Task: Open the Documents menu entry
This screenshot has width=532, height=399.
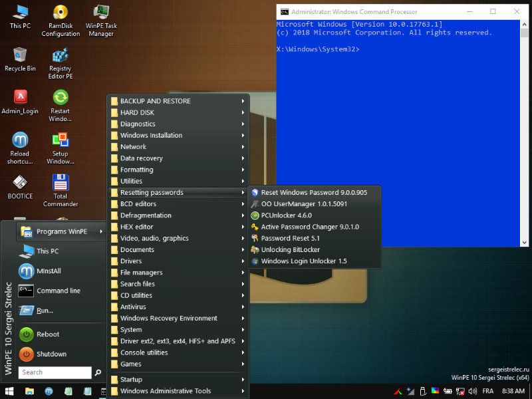Action: (x=178, y=250)
